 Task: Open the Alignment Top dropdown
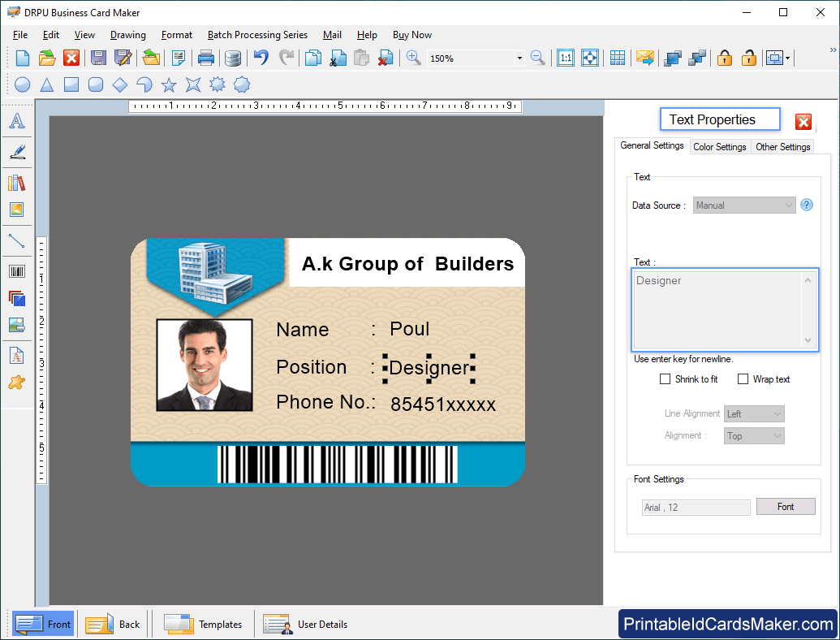coord(754,436)
